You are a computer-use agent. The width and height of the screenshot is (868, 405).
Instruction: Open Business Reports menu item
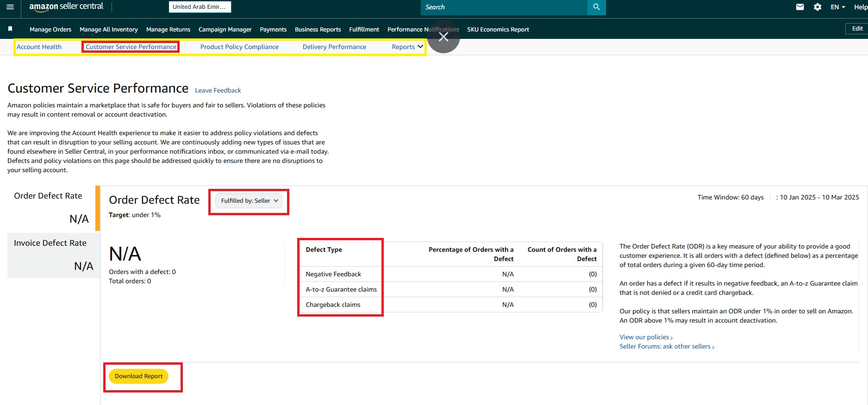pyautogui.click(x=318, y=29)
